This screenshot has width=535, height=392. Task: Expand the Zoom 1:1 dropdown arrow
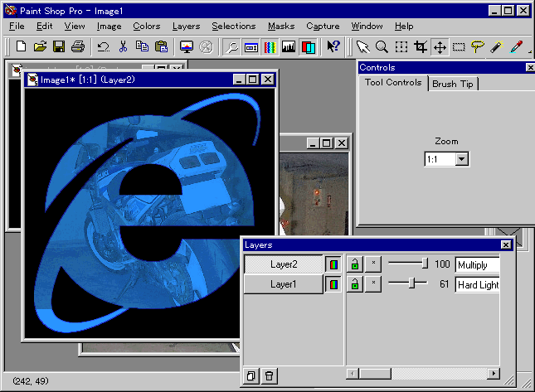point(462,159)
